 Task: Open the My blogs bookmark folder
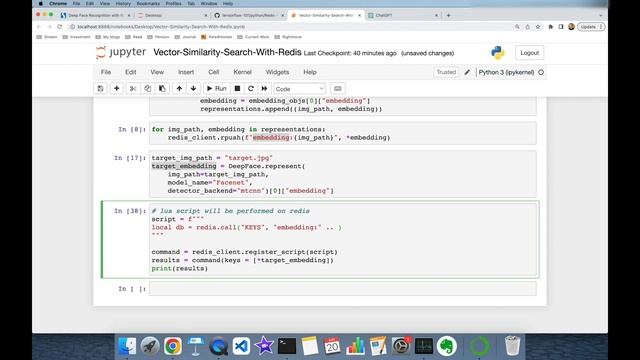108,37
